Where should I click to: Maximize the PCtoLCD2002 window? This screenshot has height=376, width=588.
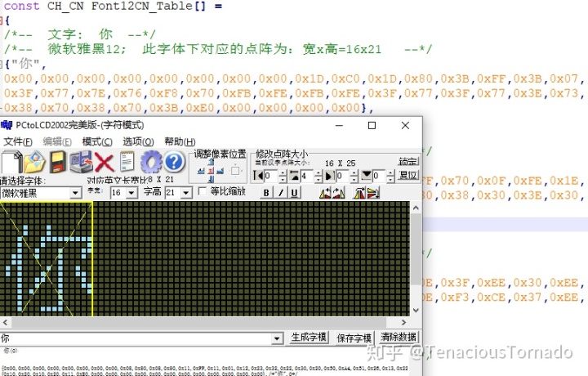click(x=372, y=125)
